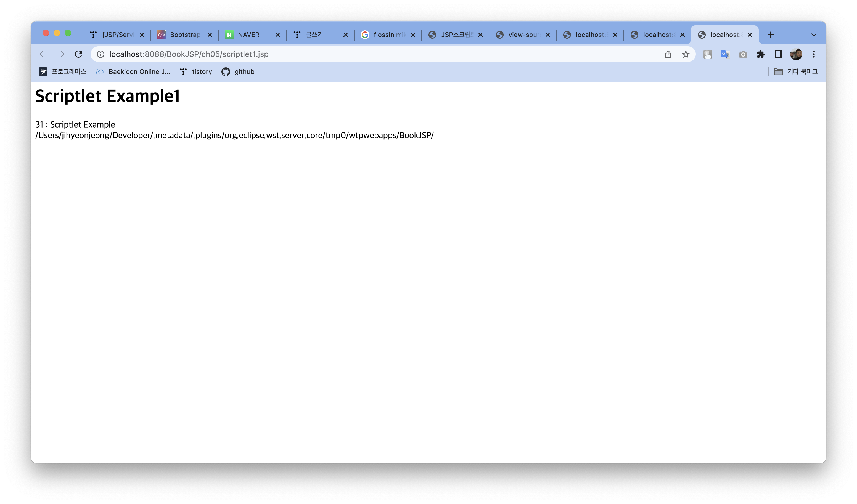857x504 pixels.
Task: Reload the current page
Action: 79,54
